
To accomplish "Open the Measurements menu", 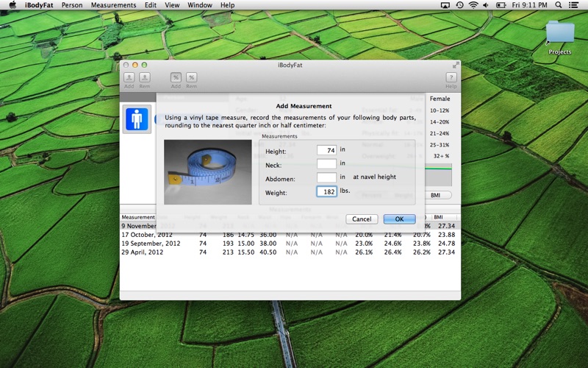I will click(x=114, y=5).
